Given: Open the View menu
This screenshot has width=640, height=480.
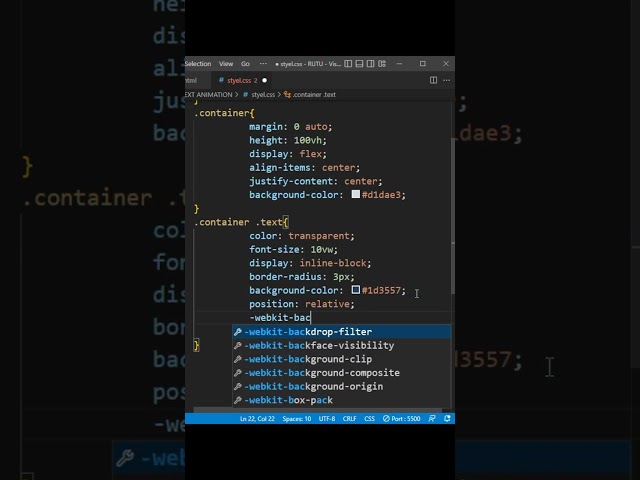Looking at the screenshot, I should (x=226, y=64).
